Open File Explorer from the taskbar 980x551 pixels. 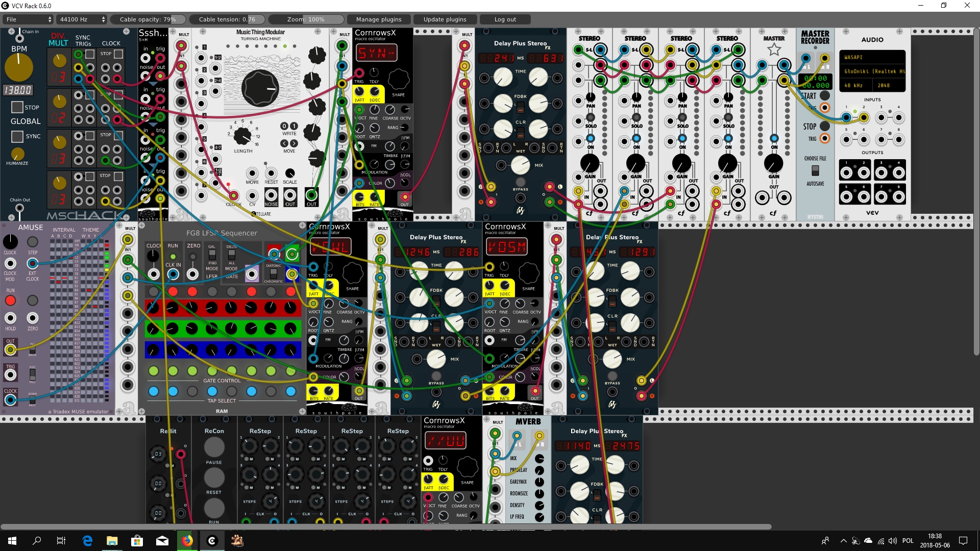coord(112,541)
